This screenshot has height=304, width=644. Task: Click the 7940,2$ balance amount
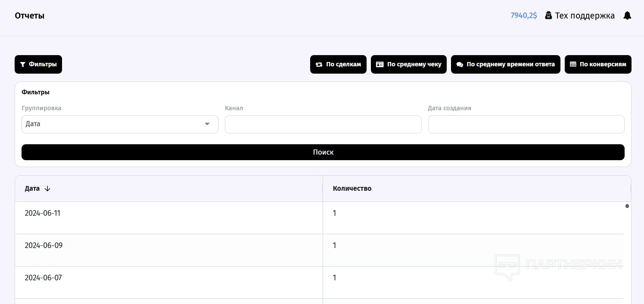pos(523,16)
